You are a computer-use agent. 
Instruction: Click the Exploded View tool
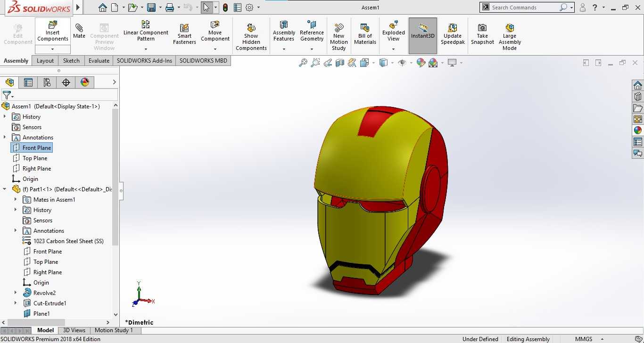393,31
